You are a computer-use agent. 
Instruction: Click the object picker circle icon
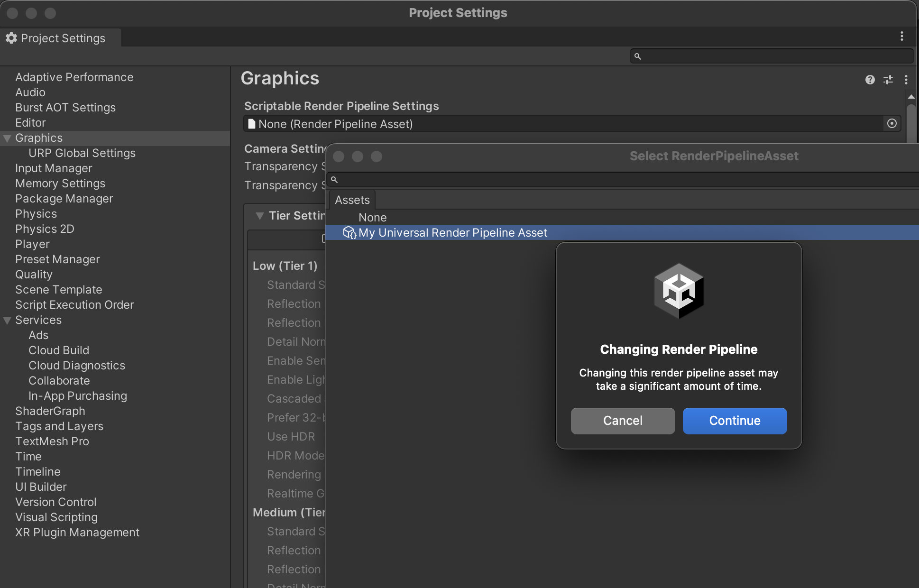pos(891,124)
